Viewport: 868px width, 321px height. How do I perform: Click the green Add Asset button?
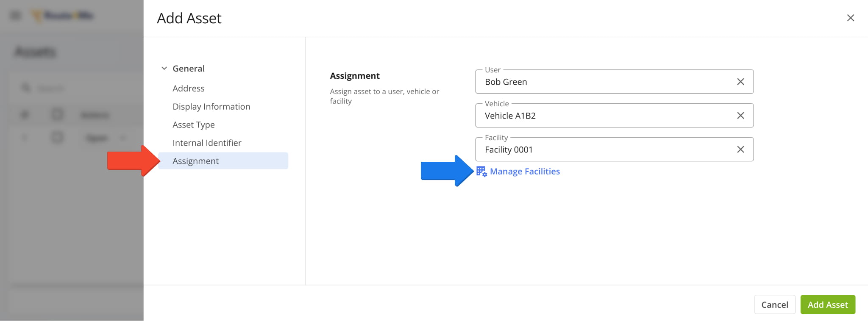(827, 304)
